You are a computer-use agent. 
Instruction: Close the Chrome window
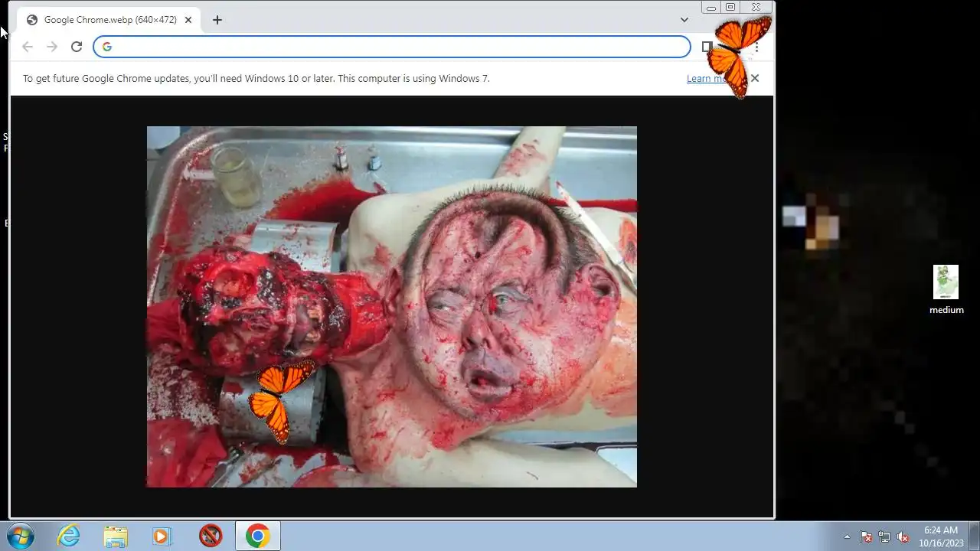[x=756, y=8]
